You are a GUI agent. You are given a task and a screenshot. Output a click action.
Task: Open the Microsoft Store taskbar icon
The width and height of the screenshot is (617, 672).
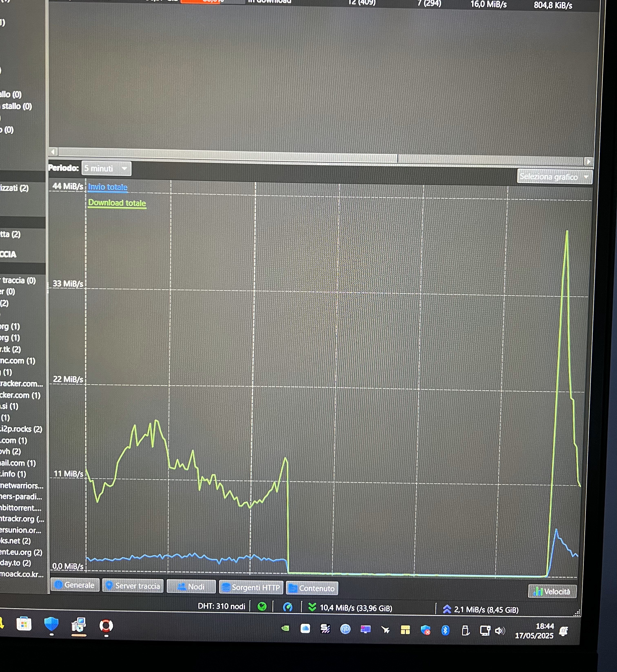(x=24, y=624)
